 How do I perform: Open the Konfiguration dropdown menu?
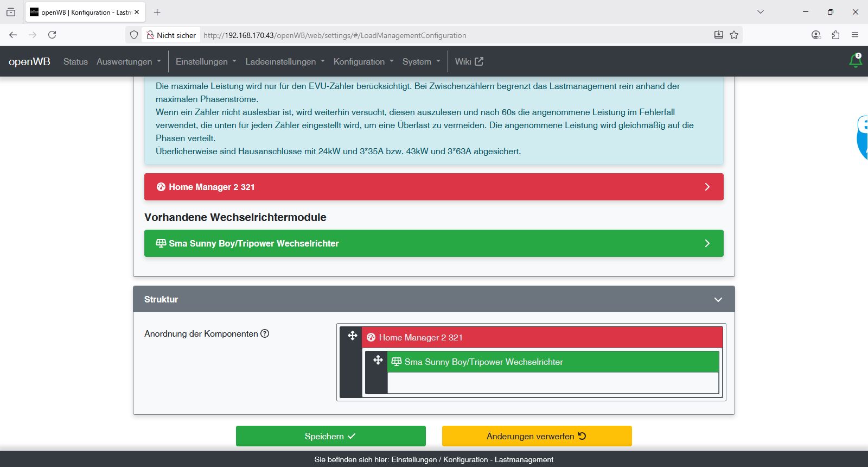click(x=363, y=61)
